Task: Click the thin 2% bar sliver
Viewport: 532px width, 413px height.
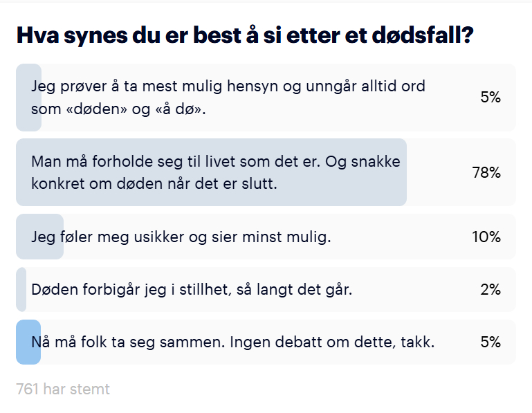Action: [x=21, y=290]
